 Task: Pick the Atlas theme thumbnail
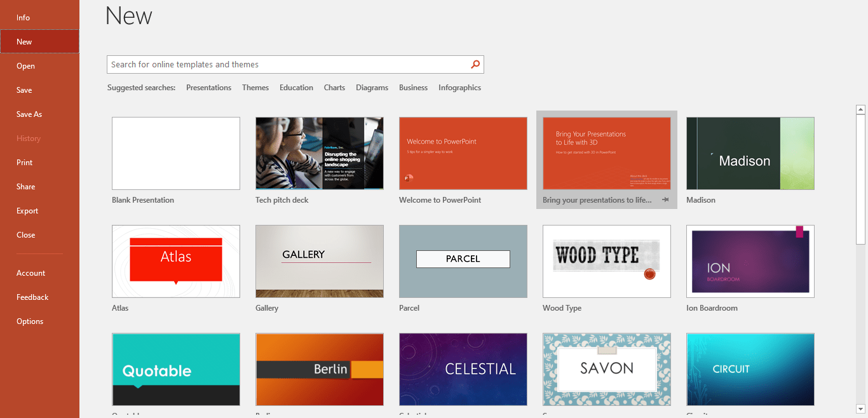pyautogui.click(x=176, y=261)
